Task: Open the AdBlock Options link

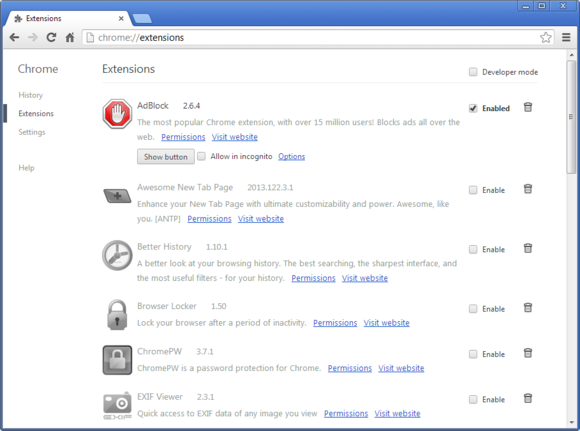Action: coord(291,156)
